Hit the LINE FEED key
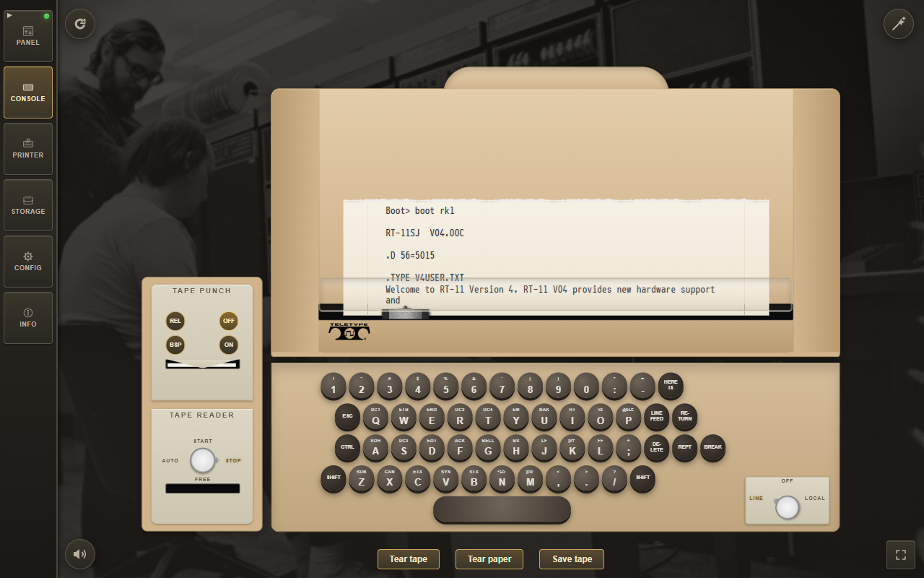The image size is (924, 578). (x=656, y=417)
